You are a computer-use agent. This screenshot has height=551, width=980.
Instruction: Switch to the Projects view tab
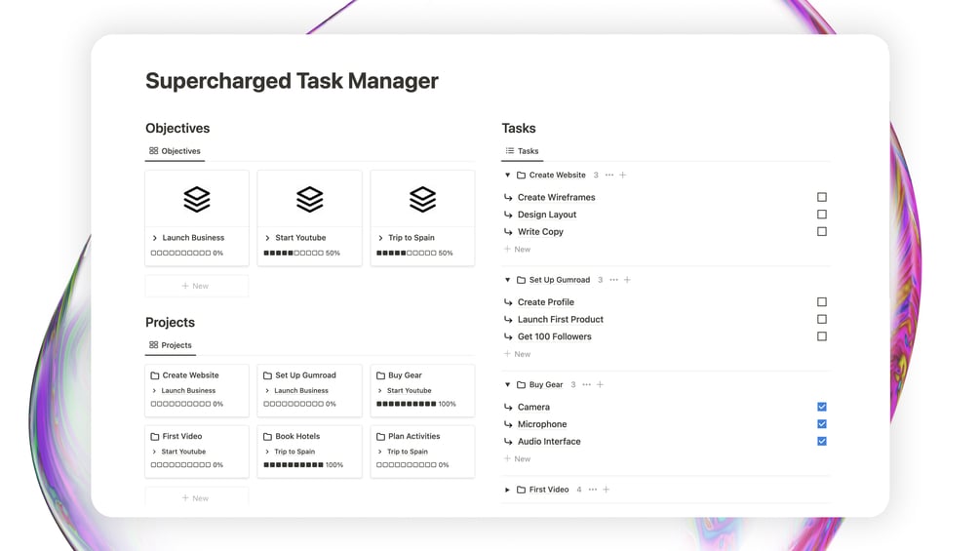[171, 345]
